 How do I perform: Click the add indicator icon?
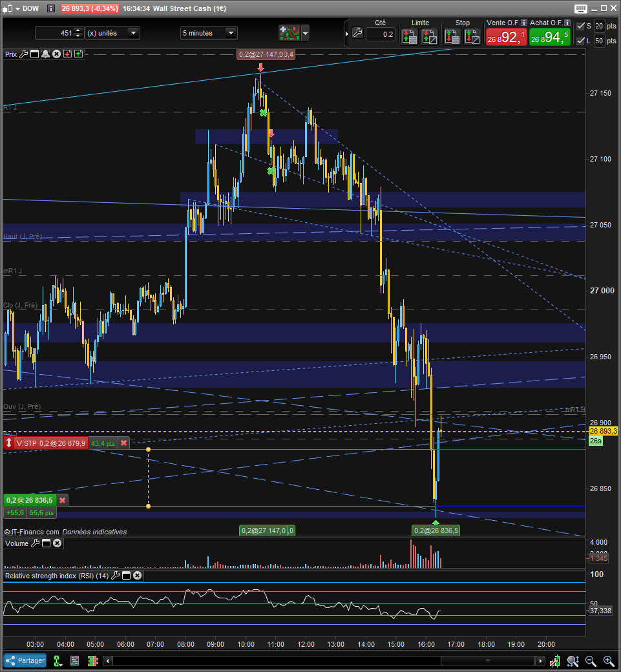pos(289,33)
